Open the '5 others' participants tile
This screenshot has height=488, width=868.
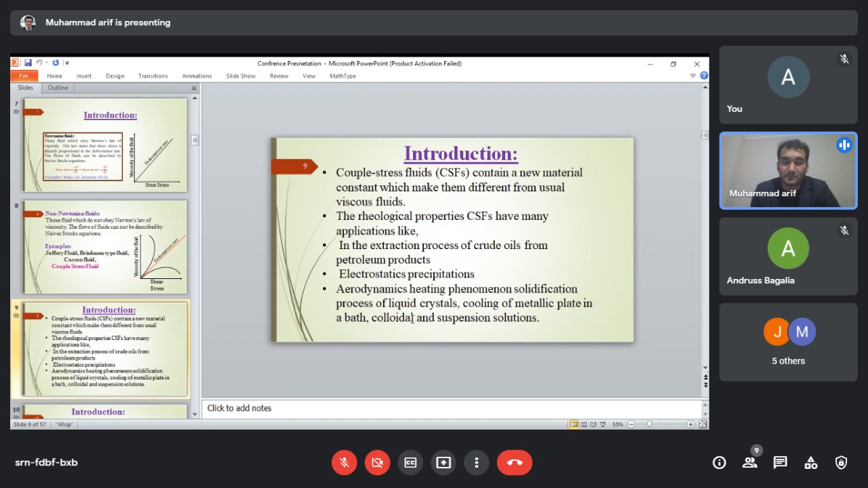[x=788, y=342]
